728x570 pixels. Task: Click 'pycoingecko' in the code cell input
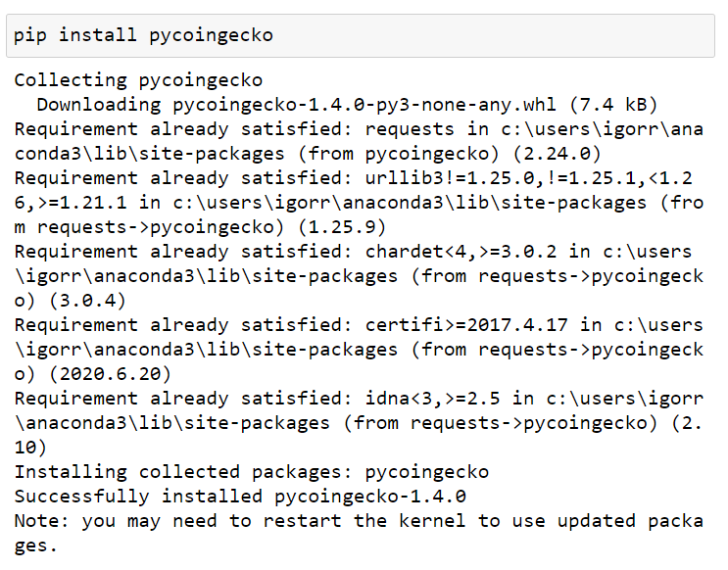coord(212,35)
